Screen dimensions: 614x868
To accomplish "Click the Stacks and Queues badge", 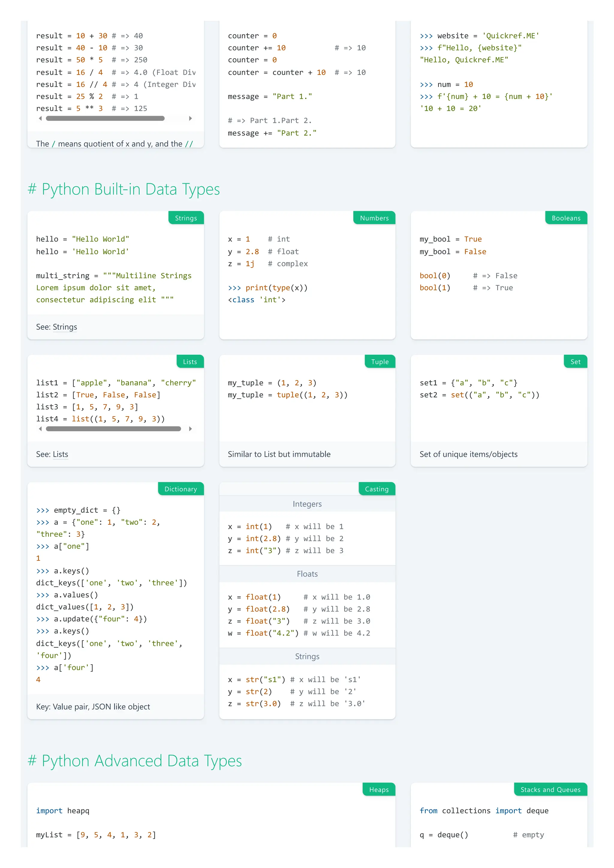I will (550, 790).
